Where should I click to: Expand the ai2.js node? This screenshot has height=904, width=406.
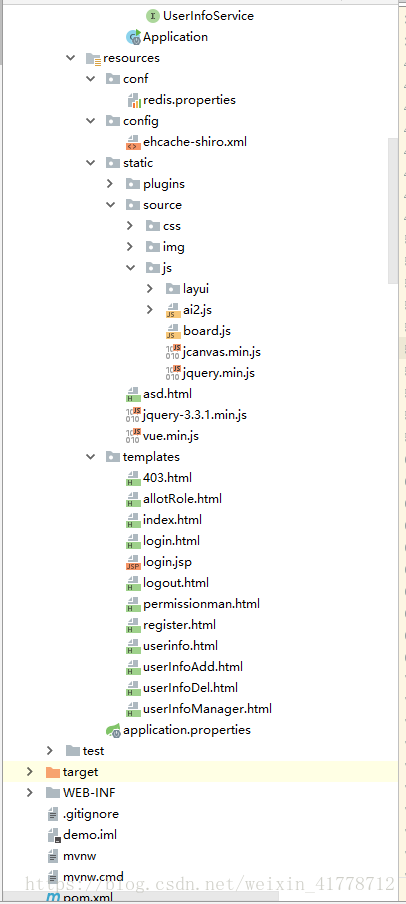[x=151, y=310]
